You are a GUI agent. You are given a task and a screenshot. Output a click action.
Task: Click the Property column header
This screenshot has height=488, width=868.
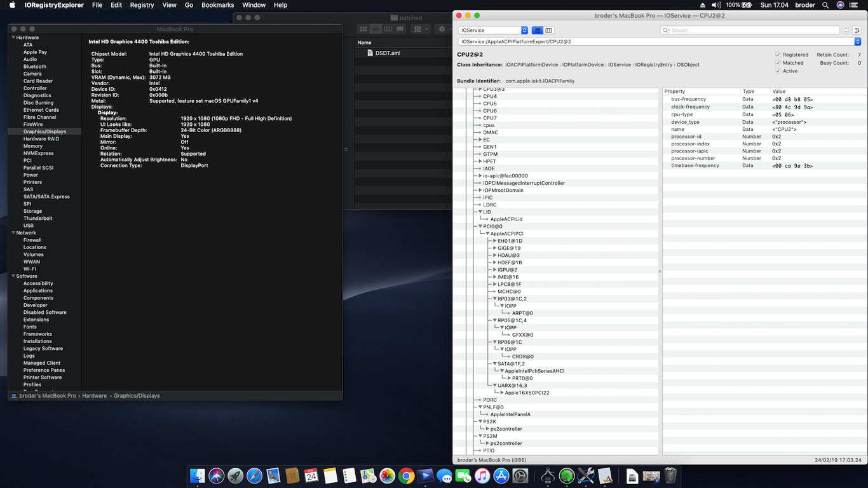702,91
